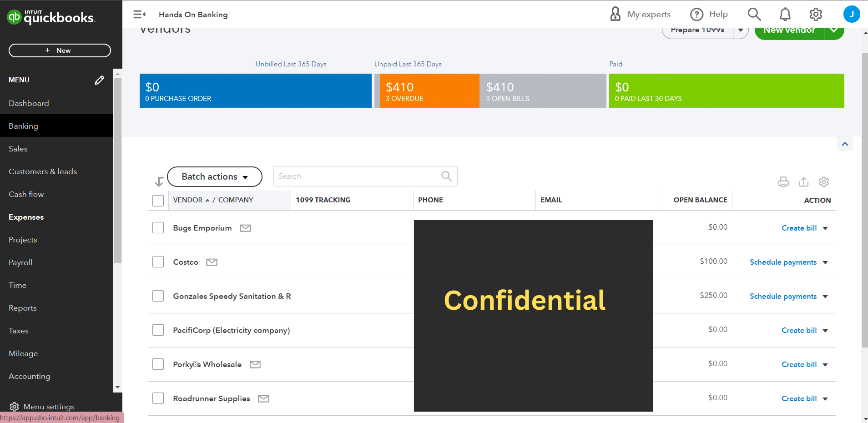Click the email icon next to Costco

point(212,262)
